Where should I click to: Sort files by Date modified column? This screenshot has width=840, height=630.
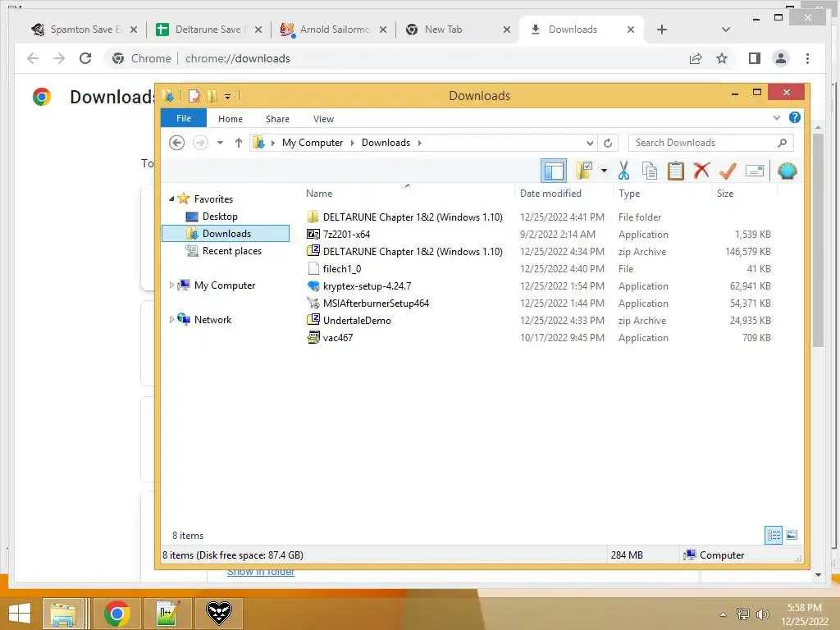point(550,194)
